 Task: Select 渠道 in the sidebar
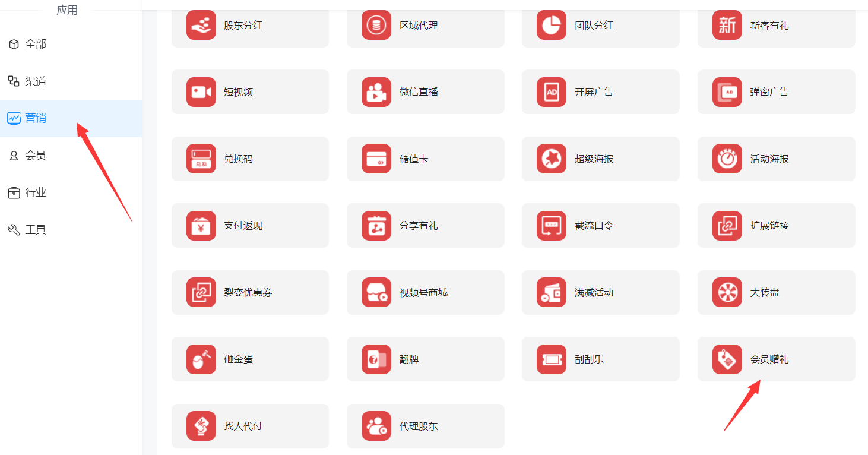[71, 81]
